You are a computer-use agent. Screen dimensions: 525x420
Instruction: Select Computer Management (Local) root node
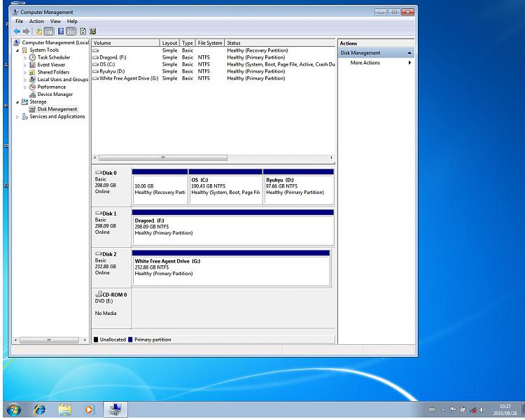[52, 43]
